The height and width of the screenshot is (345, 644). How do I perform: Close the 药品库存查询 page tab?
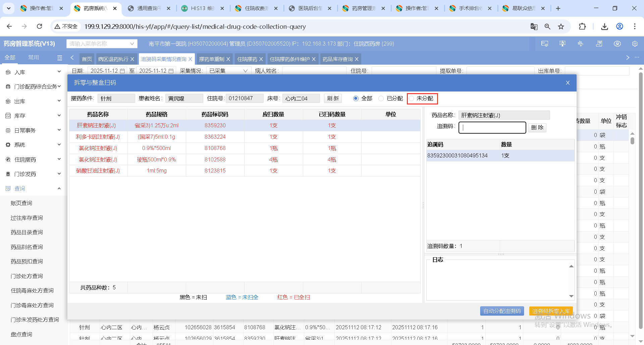(x=357, y=59)
